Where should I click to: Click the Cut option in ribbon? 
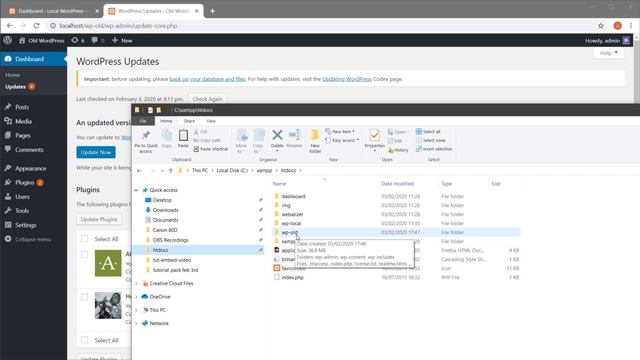[200, 132]
